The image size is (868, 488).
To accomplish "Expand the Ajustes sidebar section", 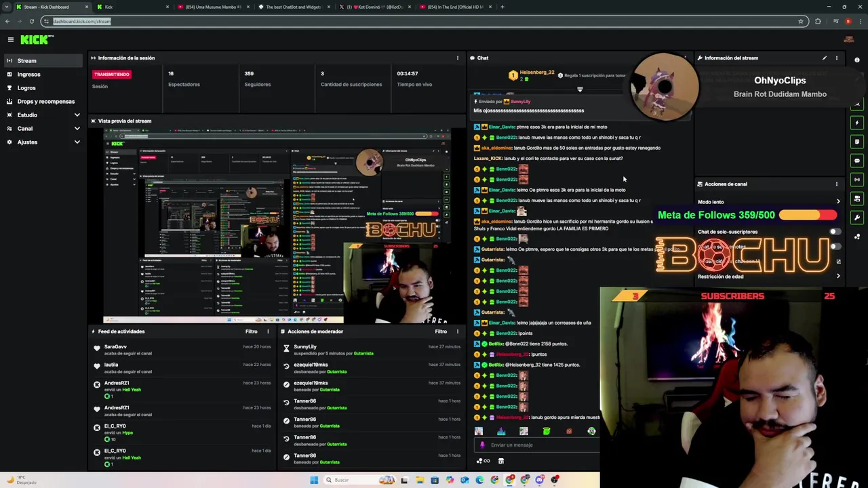I will pos(77,142).
